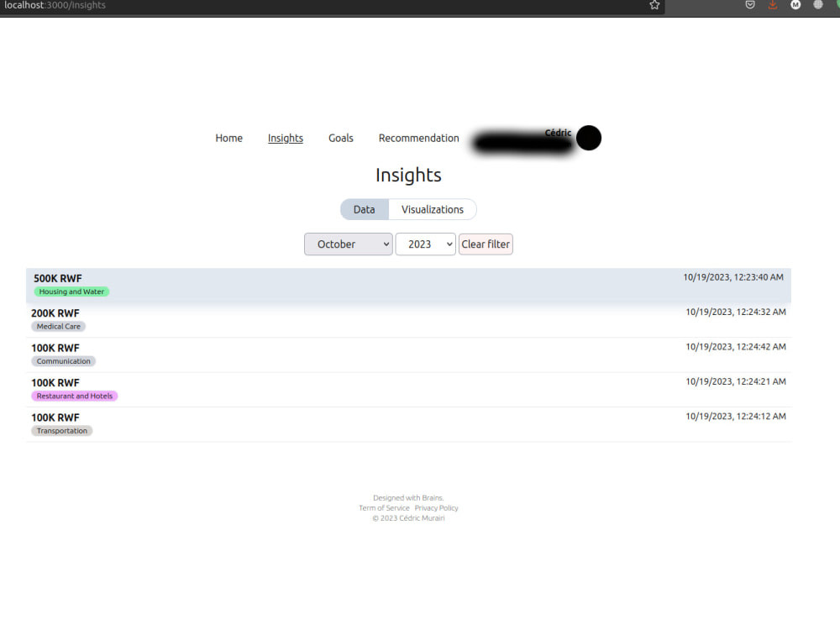Screen dimensions: 840x630
Task: Switch to the Data tab
Action: point(365,209)
